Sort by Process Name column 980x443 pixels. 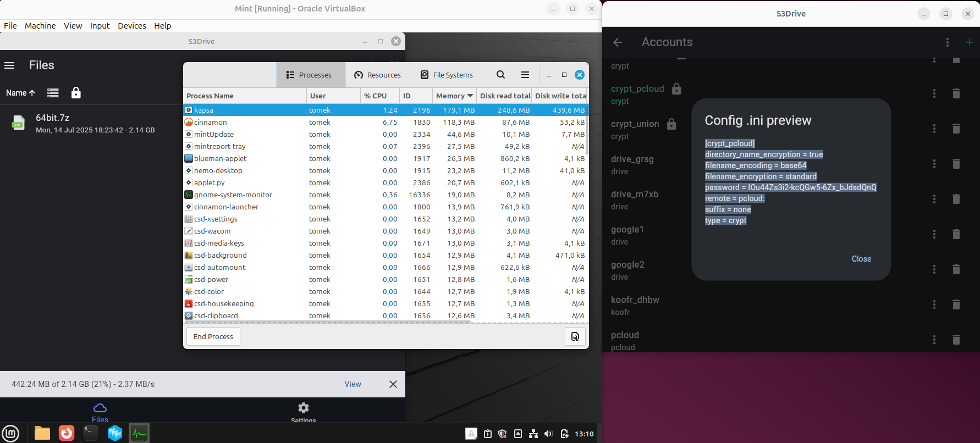pyautogui.click(x=245, y=96)
